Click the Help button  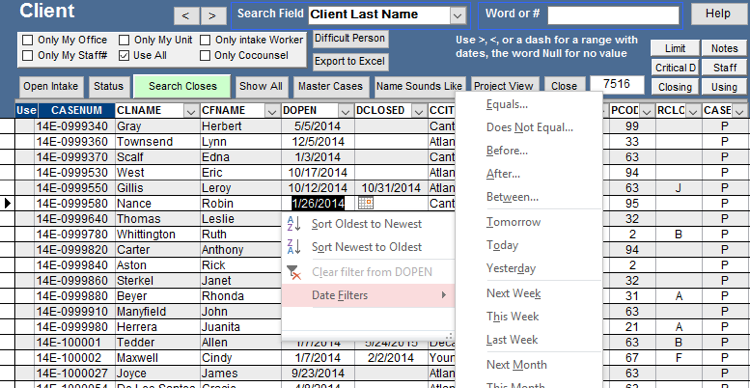[718, 14]
